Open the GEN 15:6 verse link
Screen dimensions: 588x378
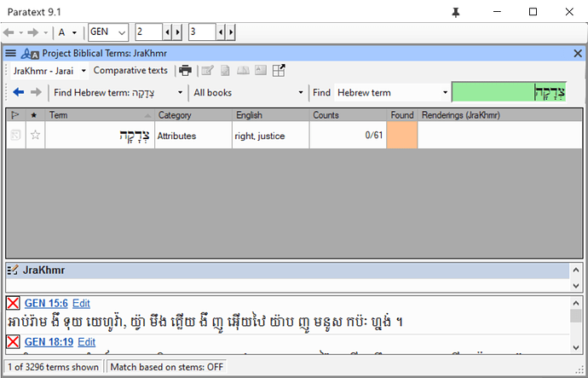tap(46, 303)
